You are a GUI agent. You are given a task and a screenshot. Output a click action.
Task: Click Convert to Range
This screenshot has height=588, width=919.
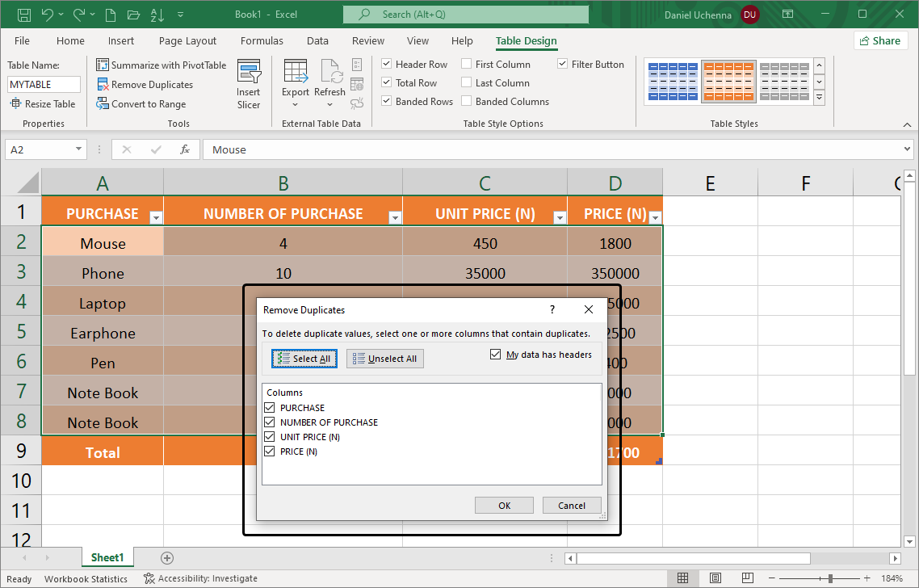click(147, 103)
